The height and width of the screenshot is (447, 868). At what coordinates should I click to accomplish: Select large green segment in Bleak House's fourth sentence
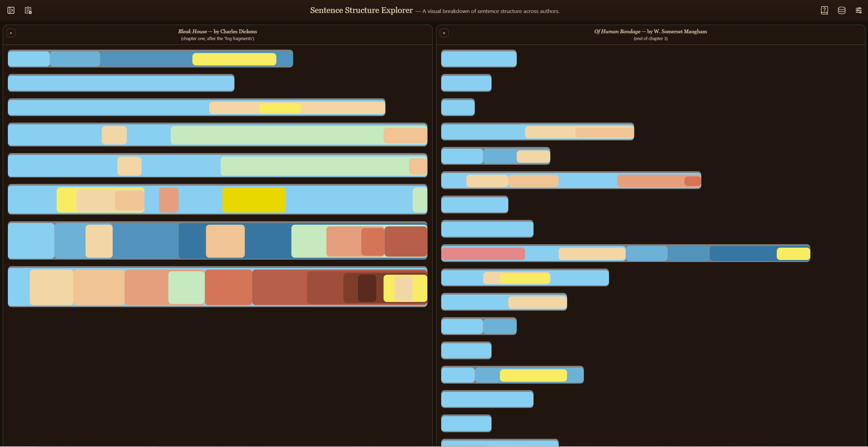point(277,135)
